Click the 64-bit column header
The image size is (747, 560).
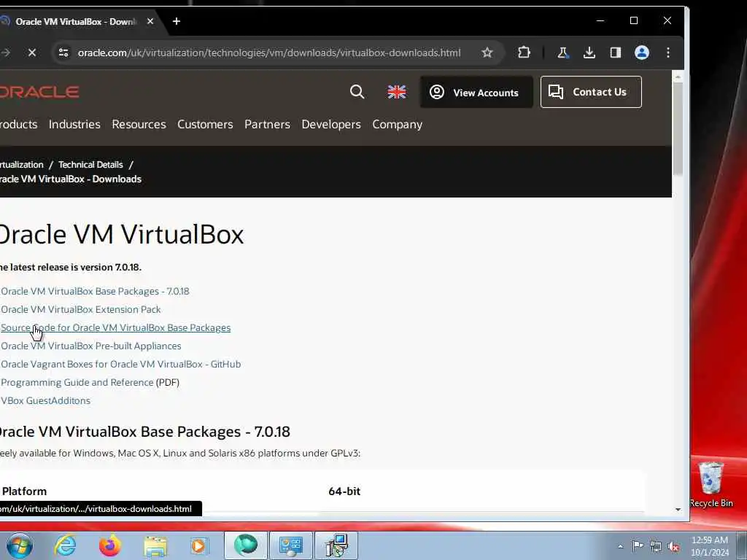pos(344,491)
